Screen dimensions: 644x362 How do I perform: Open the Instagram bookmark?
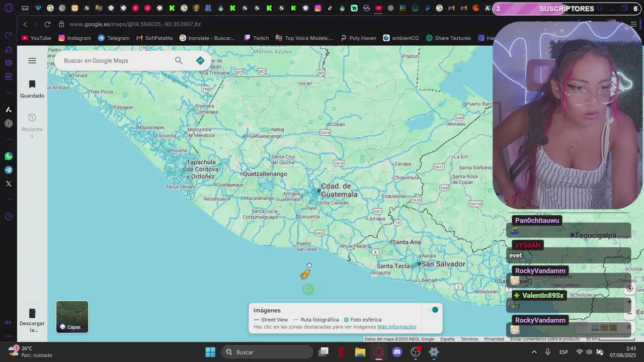[74, 38]
